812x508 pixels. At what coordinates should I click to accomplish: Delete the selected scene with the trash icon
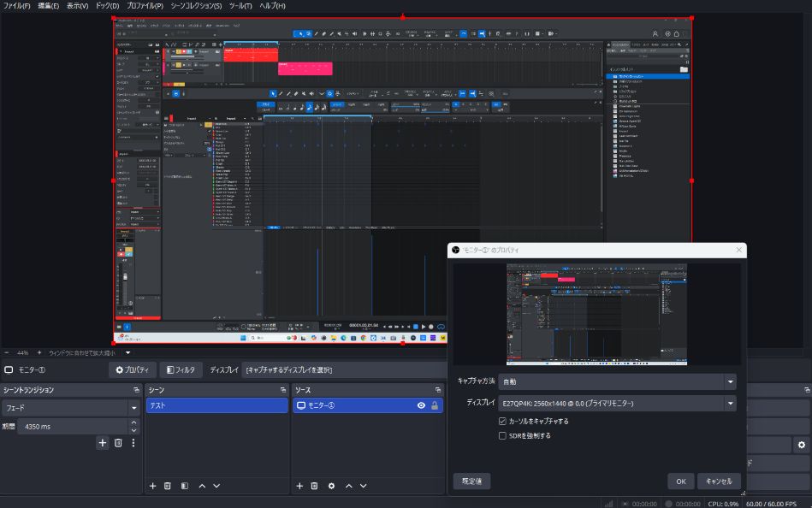(168, 486)
